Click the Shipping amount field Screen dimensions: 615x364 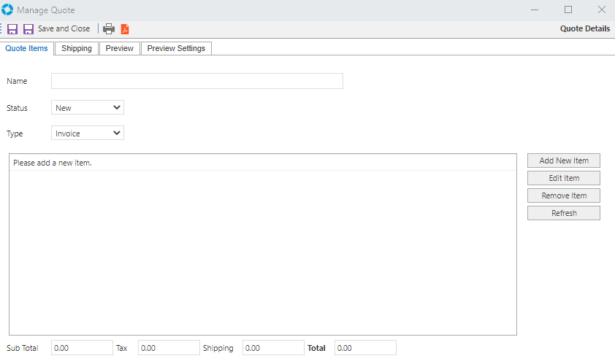coord(272,349)
